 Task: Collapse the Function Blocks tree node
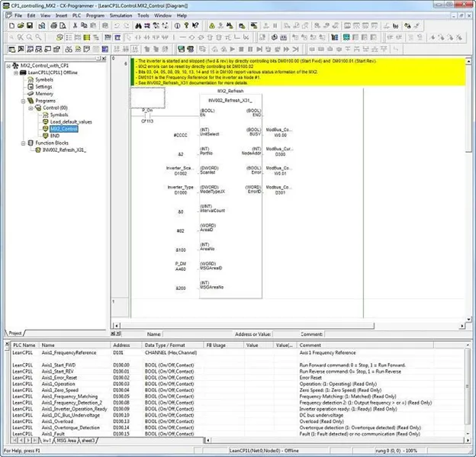[x=24, y=143]
